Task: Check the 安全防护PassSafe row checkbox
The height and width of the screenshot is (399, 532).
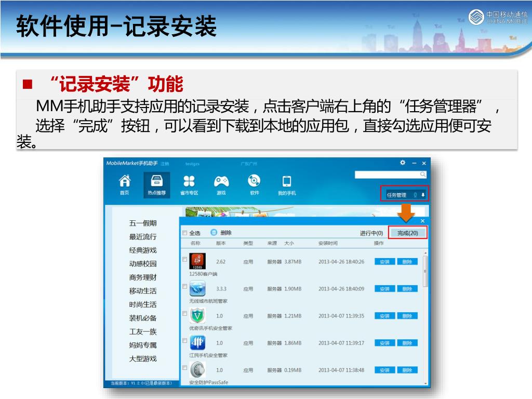Action: pos(184,367)
